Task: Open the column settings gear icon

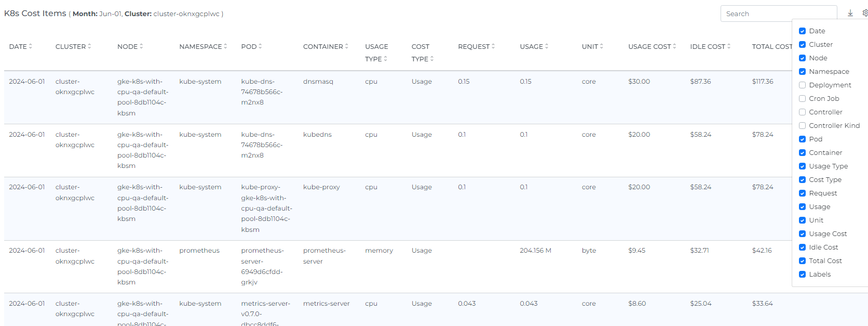Action: click(864, 14)
